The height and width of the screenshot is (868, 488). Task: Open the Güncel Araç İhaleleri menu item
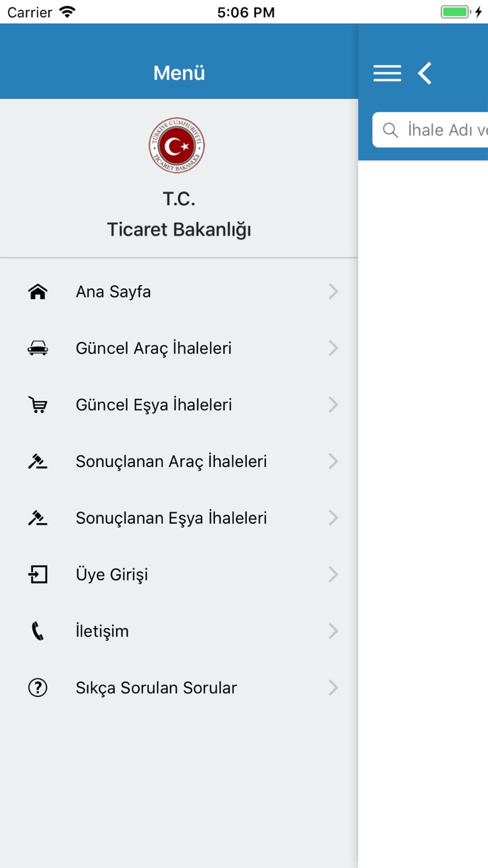(x=179, y=348)
